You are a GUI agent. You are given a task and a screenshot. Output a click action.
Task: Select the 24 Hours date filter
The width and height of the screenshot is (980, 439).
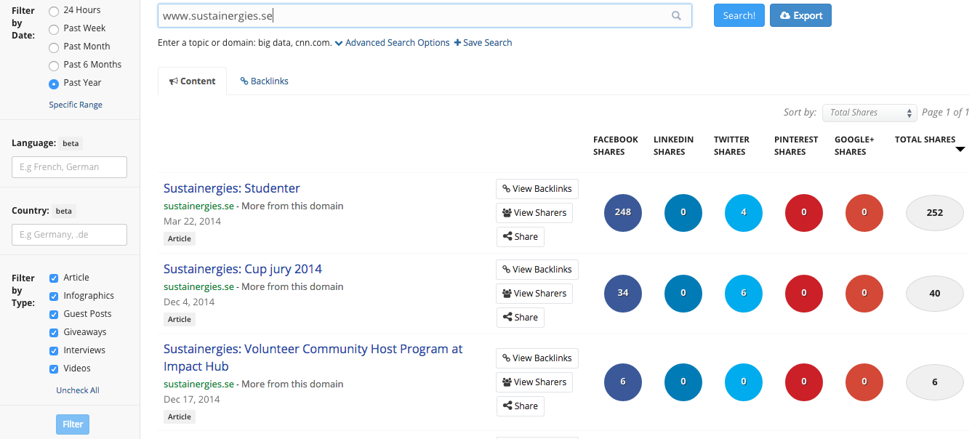54,11
